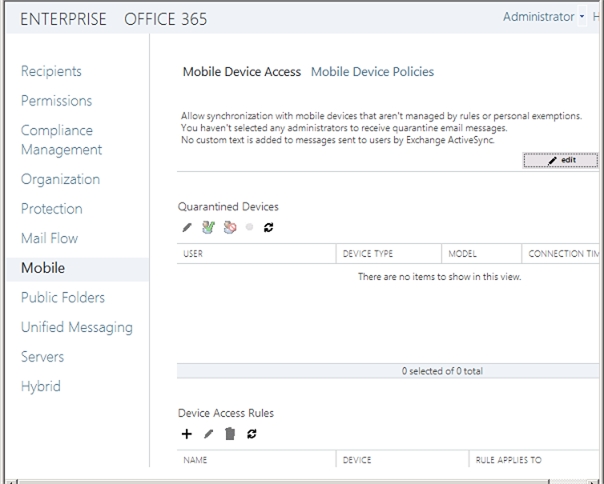Image resolution: width=604 pixels, height=484 pixels.
Task: Click the 'Quarantined Devices' heading
Action: pos(228,207)
